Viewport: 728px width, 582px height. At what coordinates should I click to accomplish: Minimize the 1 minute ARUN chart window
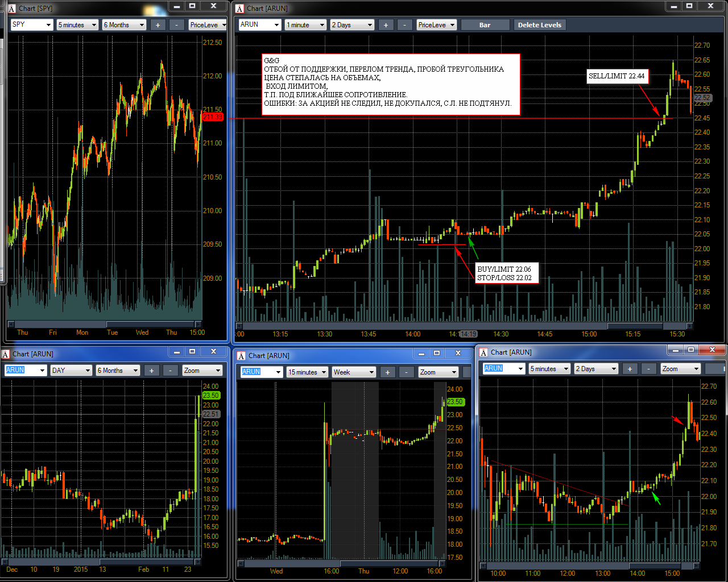click(x=674, y=6)
